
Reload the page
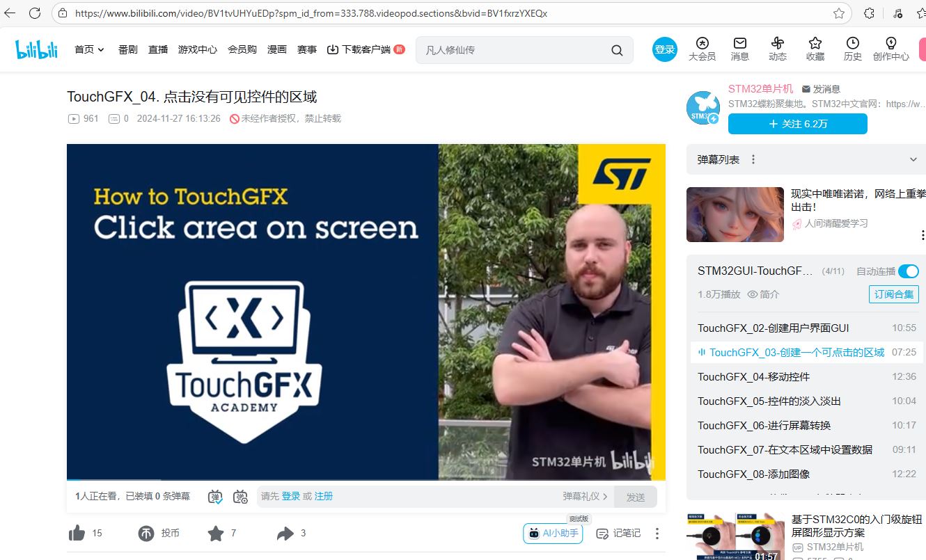pyautogui.click(x=36, y=13)
